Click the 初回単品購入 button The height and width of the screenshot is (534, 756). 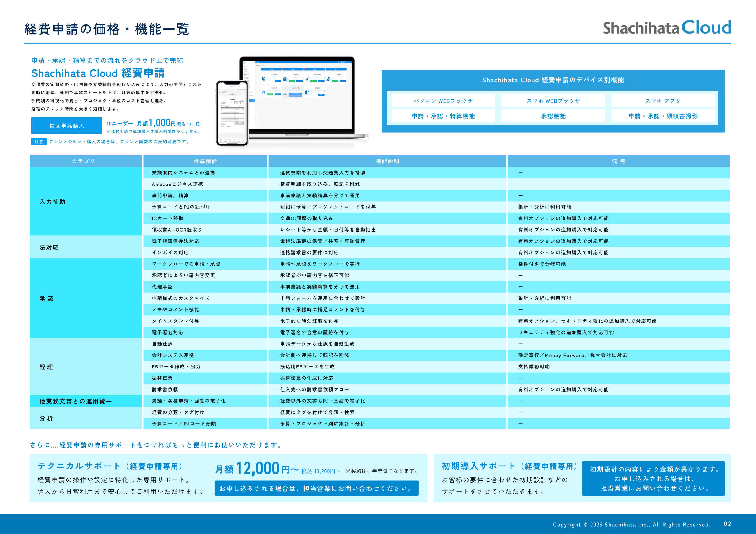(x=66, y=126)
